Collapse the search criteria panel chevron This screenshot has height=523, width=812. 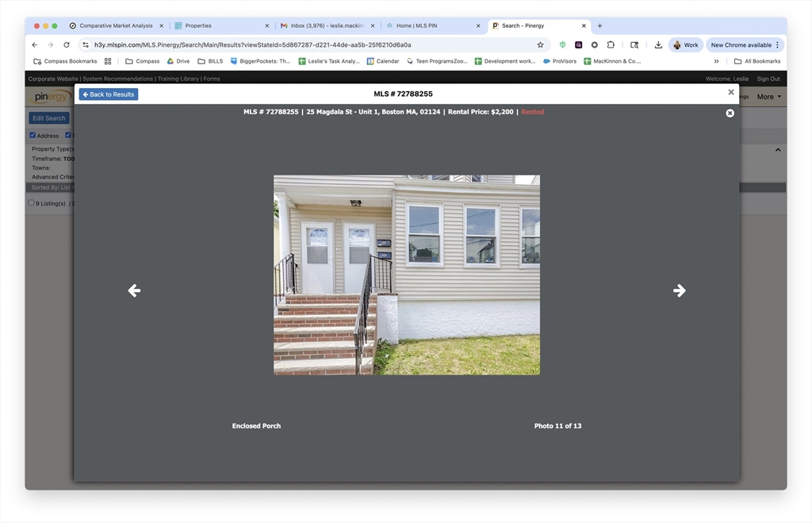pos(777,149)
